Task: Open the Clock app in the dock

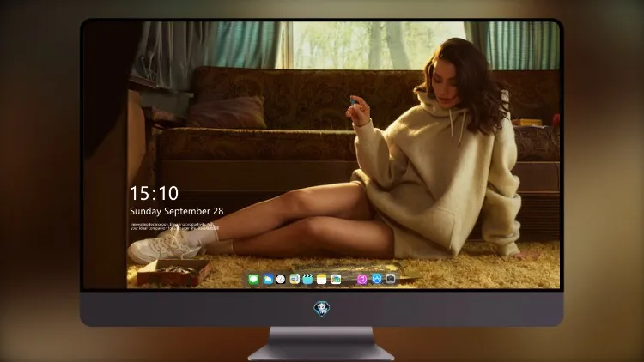Action: click(281, 280)
